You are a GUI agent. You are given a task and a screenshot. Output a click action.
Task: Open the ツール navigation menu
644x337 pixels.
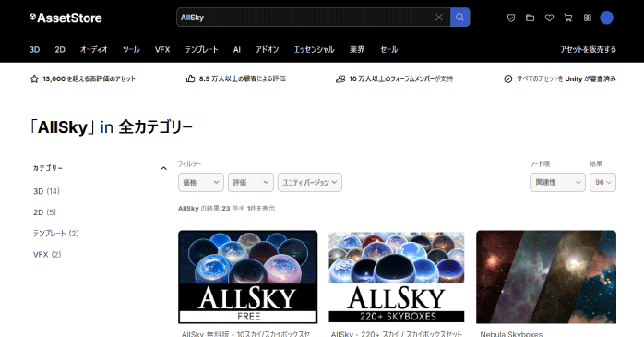(131, 49)
